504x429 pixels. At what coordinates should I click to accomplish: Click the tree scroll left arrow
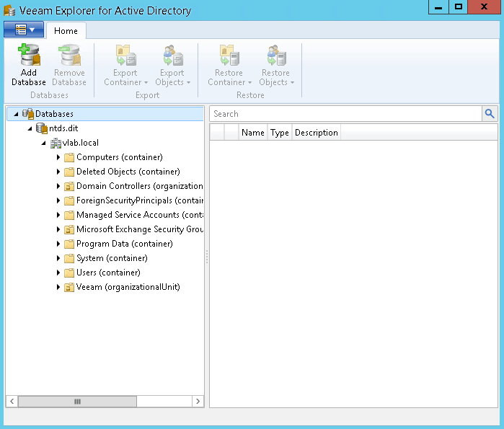click(x=12, y=402)
